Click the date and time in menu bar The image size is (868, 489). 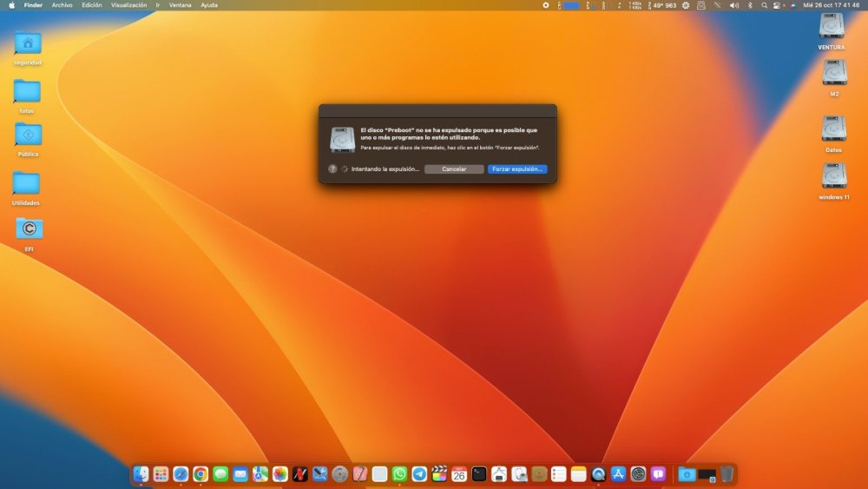tap(831, 5)
